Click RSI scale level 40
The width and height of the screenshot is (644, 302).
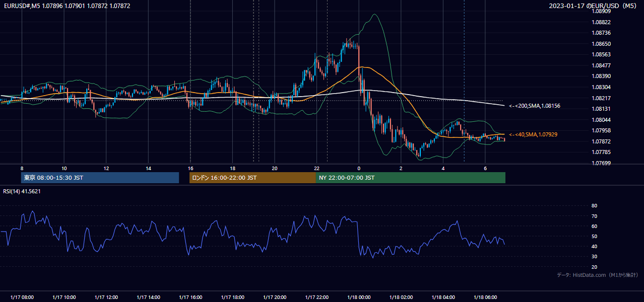pyautogui.click(x=594, y=246)
